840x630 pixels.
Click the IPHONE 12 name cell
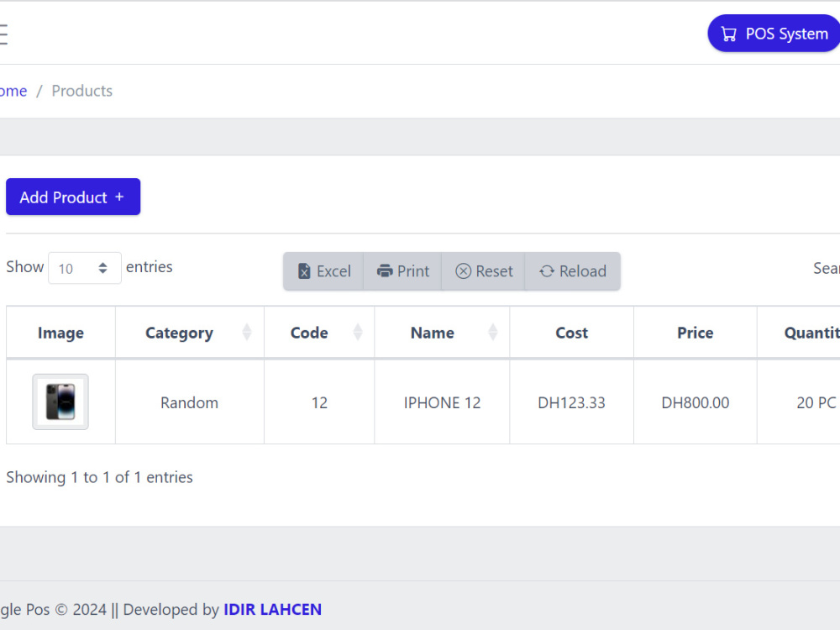point(442,402)
